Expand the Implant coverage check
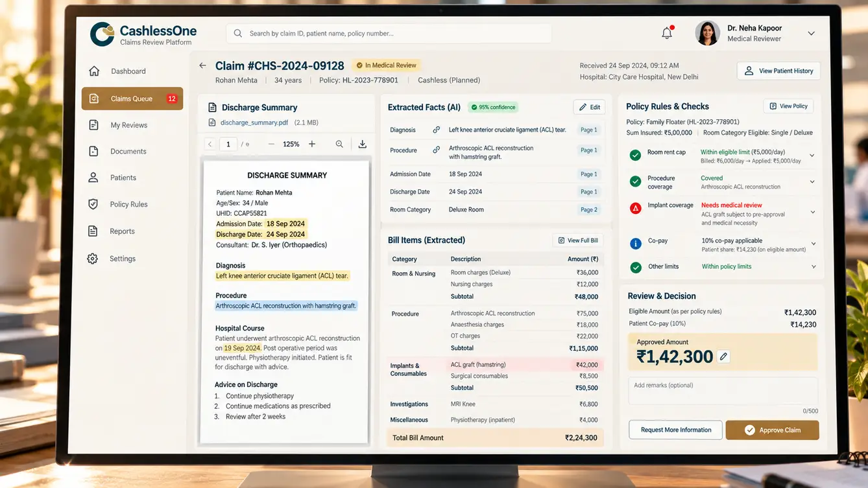 812,212
